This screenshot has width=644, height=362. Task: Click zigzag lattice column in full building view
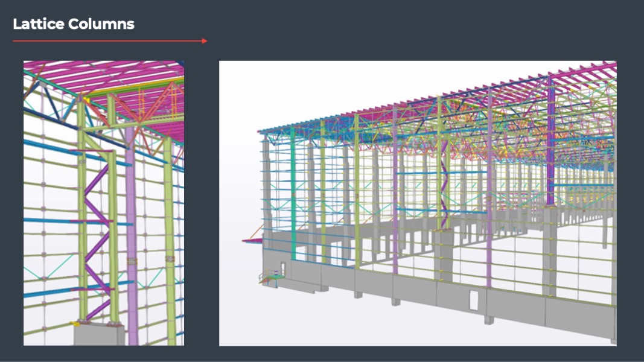pyautogui.click(x=445, y=181)
